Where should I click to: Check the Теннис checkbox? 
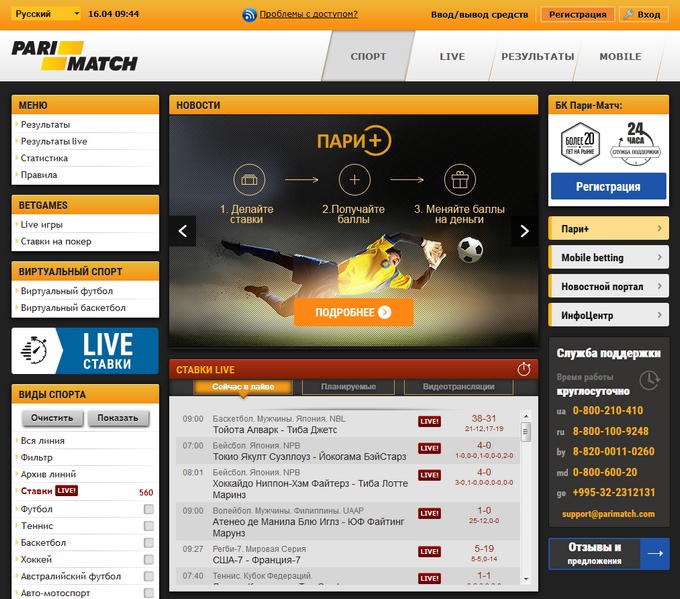click(x=149, y=526)
